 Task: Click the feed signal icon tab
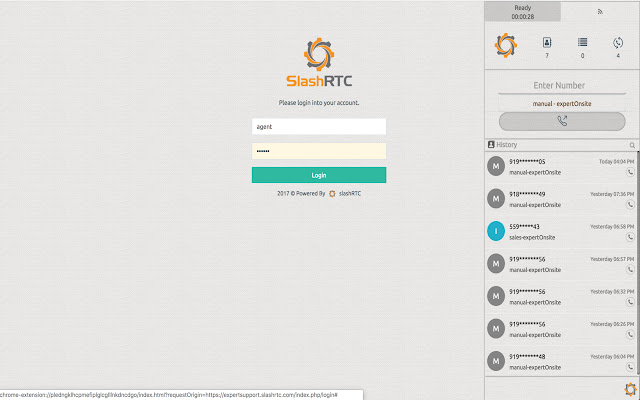click(x=600, y=12)
